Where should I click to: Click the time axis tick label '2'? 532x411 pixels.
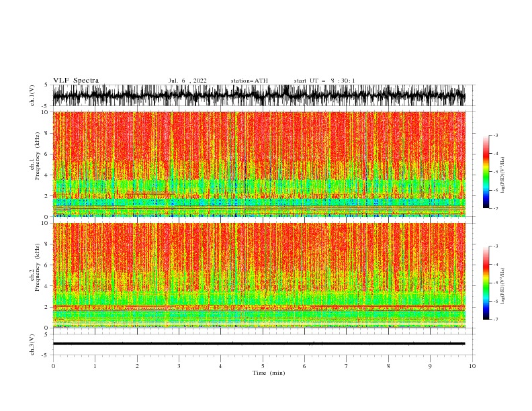(137, 366)
